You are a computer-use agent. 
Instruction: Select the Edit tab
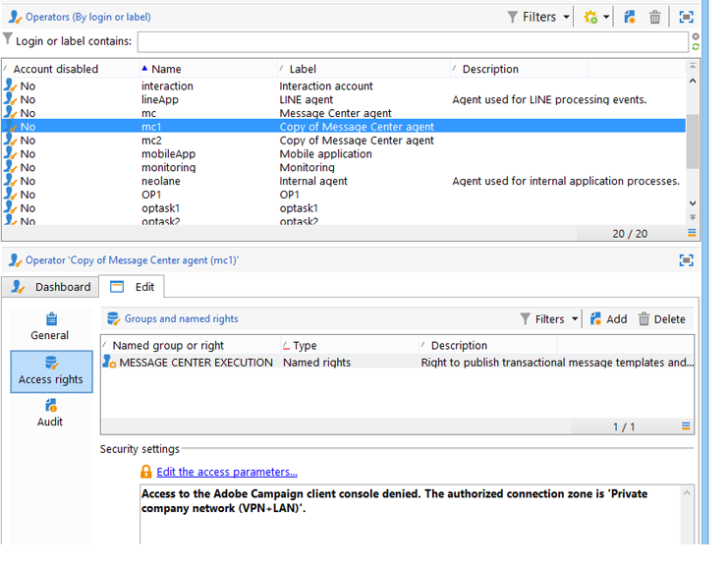pyautogui.click(x=132, y=287)
